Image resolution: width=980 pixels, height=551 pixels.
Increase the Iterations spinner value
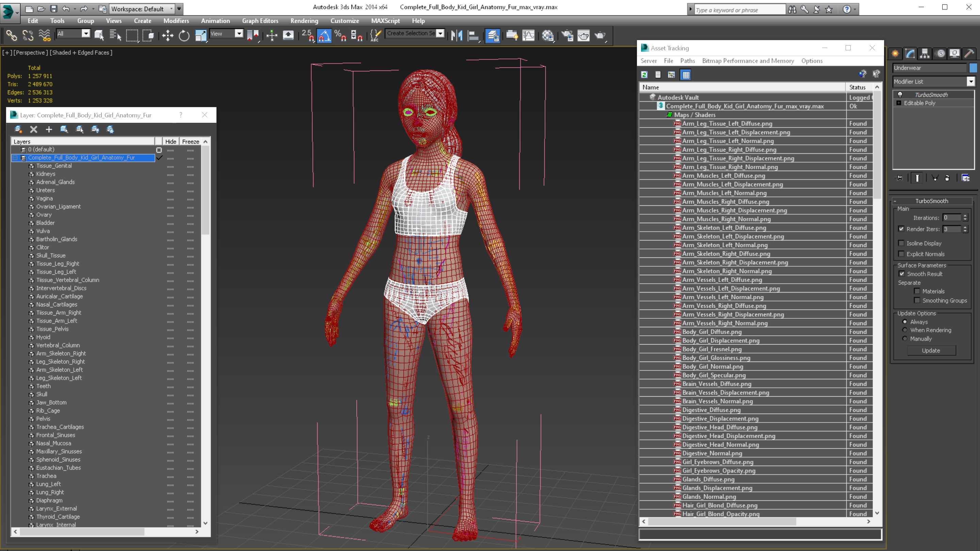(965, 216)
